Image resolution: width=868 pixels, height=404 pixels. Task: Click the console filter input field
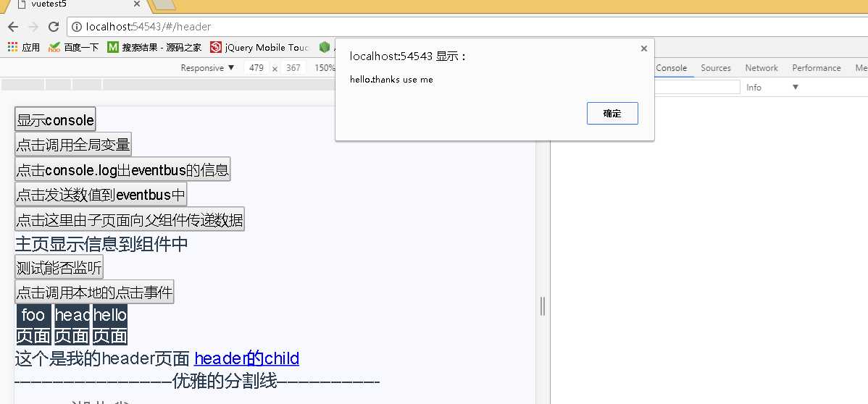[698, 88]
